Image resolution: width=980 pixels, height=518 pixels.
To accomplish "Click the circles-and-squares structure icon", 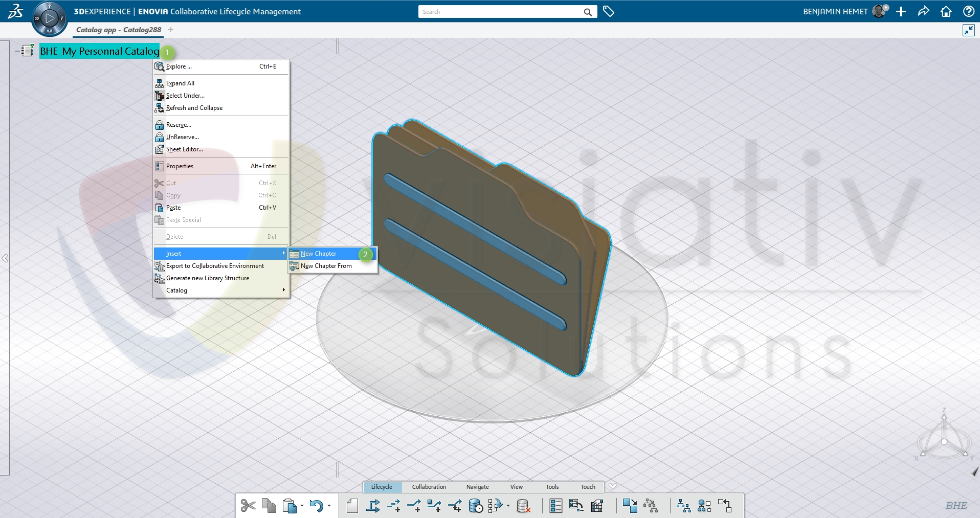I will pyautogui.click(x=704, y=506).
